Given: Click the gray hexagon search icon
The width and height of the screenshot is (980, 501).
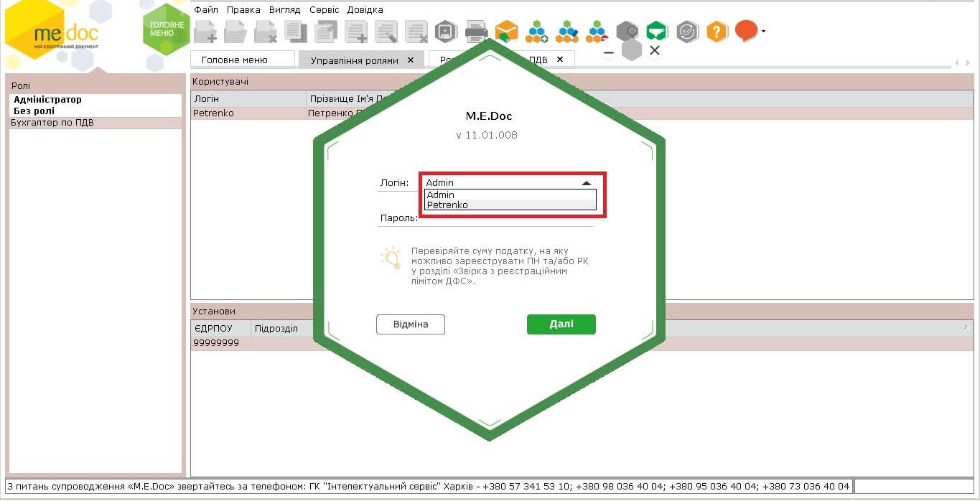Looking at the screenshot, I should point(627,32).
